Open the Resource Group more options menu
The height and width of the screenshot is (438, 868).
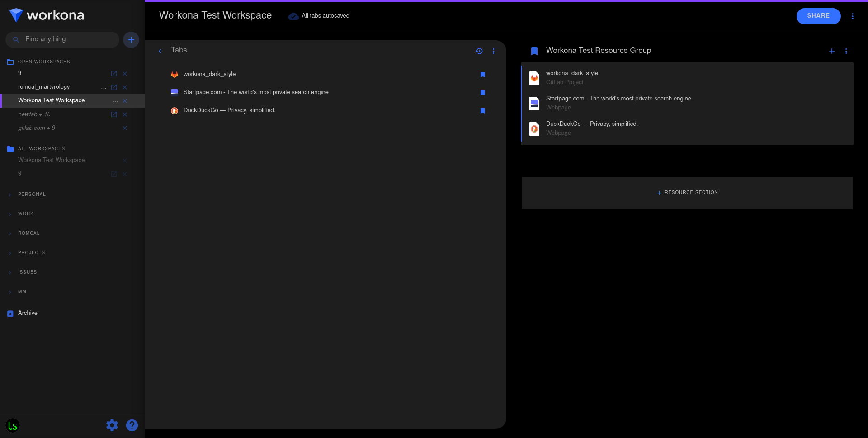coord(846,51)
